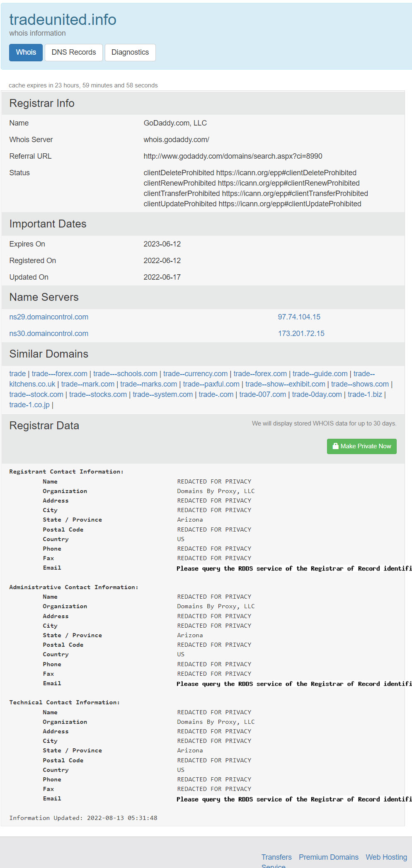Screen dimensions: 412x868
Task: Click the Transfers footer link
Action: pos(276,857)
